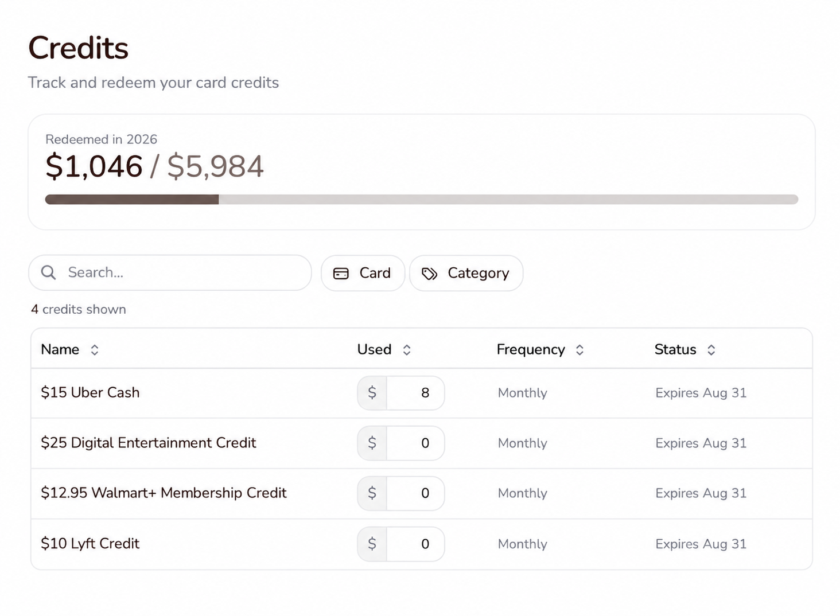Open the Card filter dropdown
Viewport: 840px width, 616px height.
tap(363, 273)
